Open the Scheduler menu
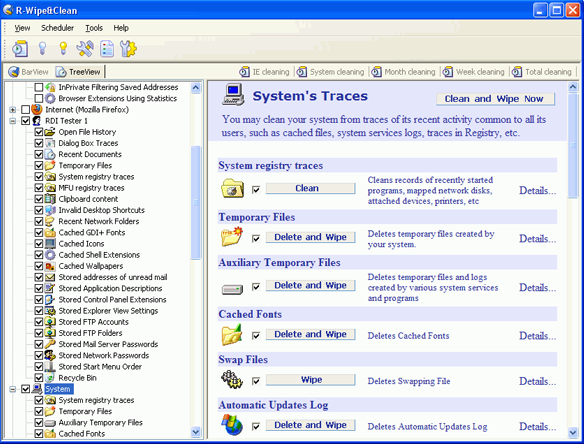This screenshot has height=444, width=584. tap(57, 28)
